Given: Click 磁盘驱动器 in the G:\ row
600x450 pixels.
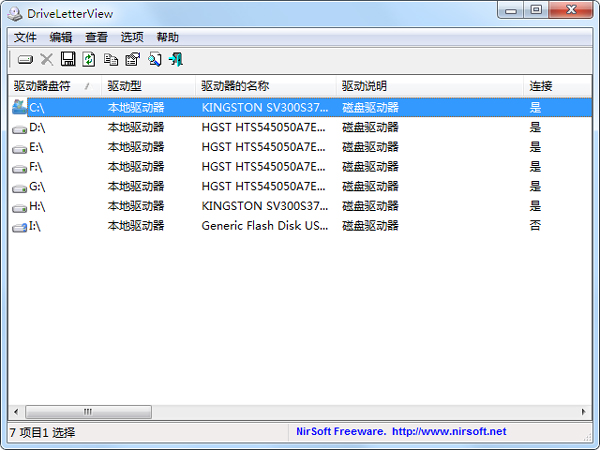Looking at the screenshot, I should pyautogui.click(x=370, y=186).
